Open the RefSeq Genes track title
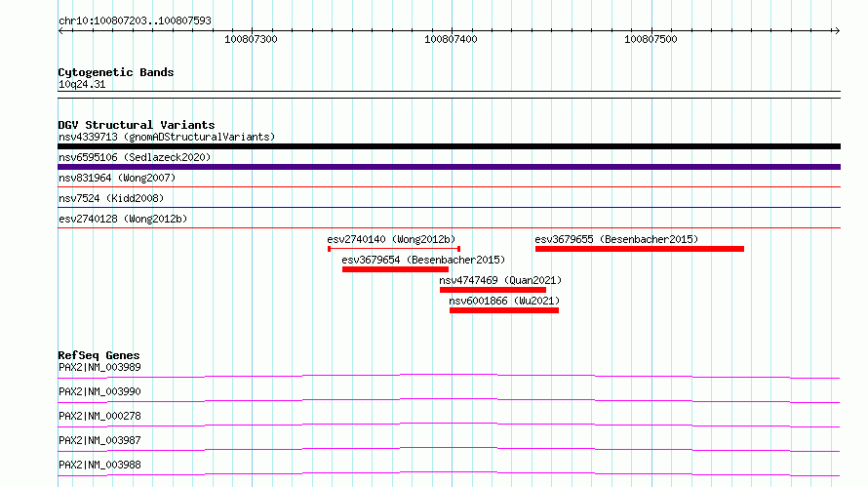Screen dimensions: 868x487 point(99,355)
